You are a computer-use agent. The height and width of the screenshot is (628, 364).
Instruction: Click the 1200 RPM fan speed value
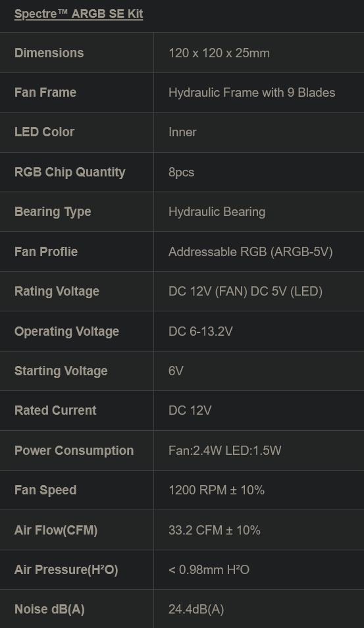[x=217, y=490]
